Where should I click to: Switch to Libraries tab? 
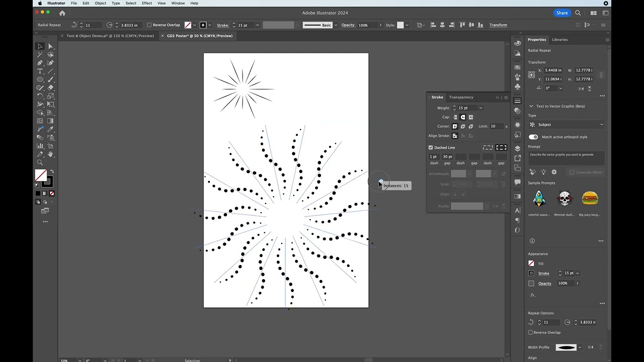point(559,40)
